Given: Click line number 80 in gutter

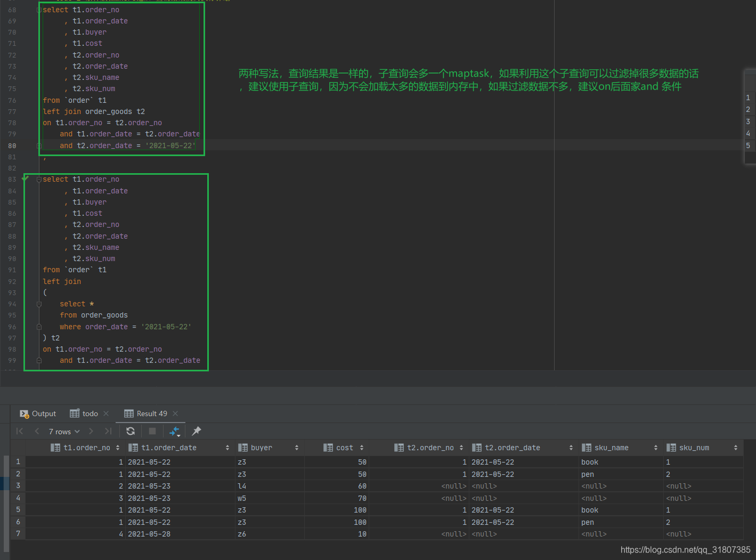Looking at the screenshot, I should click(12, 145).
